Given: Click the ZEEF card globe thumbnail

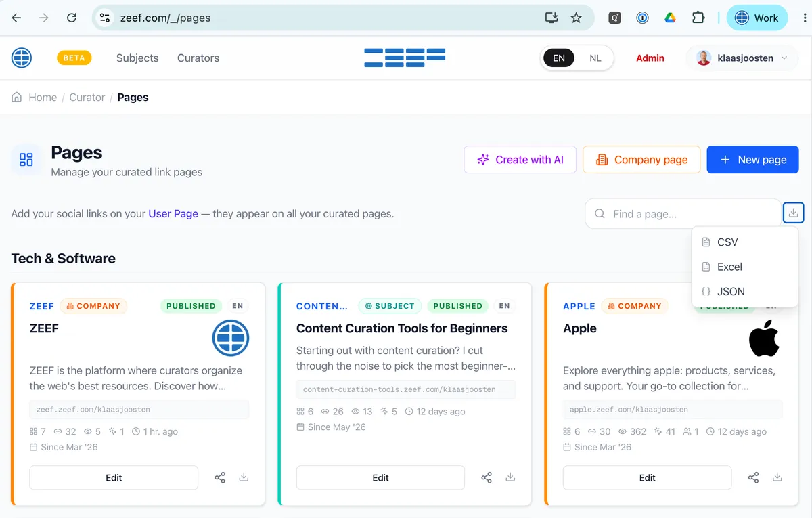Looking at the screenshot, I should tap(231, 338).
